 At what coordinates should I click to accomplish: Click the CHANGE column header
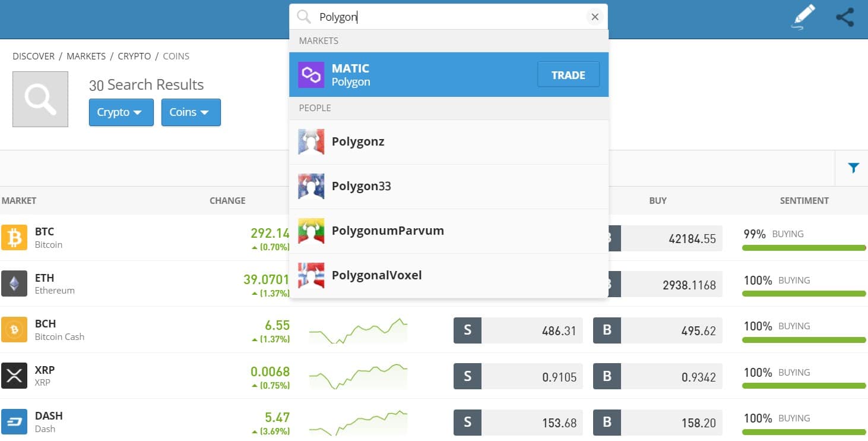point(227,201)
